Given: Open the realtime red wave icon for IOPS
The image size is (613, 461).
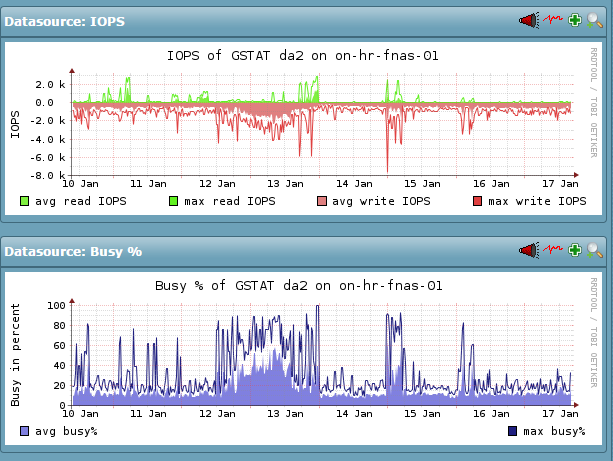Looking at the screenshot, I should pyautogui.click(x=552, y=19).
